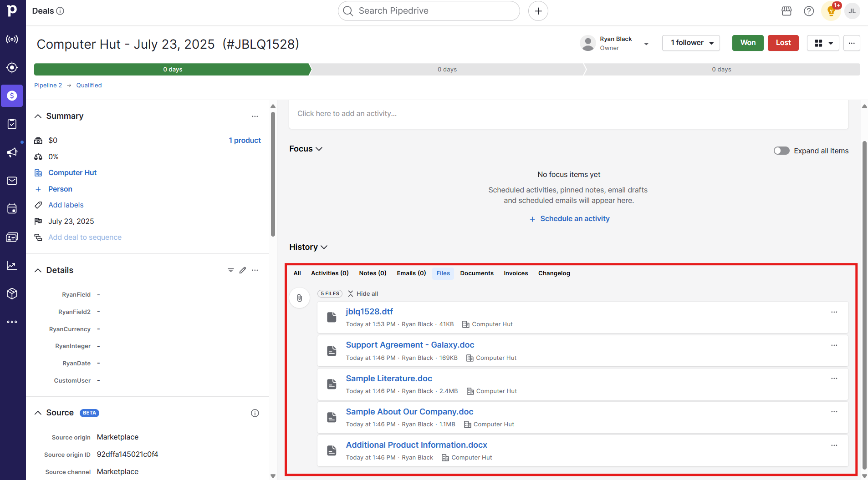Click the paperclip attachment icon
This screenshot has height=480, width=868.
[x=300, y=298]
